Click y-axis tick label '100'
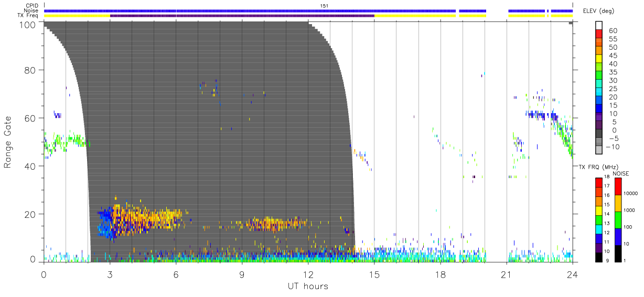Screen dimensions: 644x297 28,25
